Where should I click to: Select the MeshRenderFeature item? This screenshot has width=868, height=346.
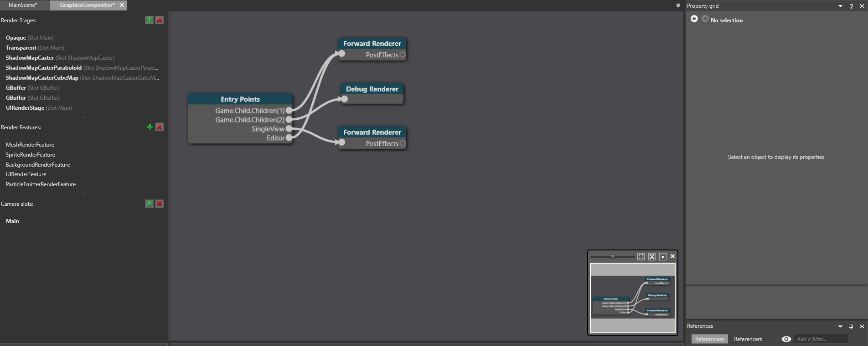click(x=30, y=145)
